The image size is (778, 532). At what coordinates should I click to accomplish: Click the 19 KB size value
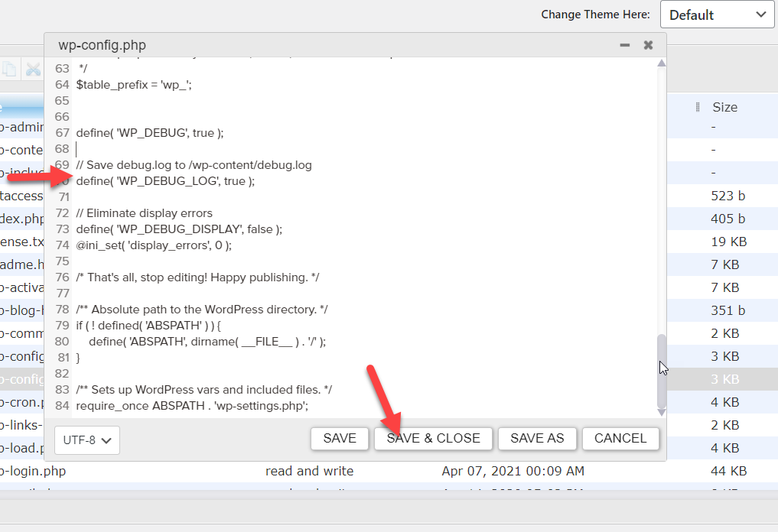(728, 242)
